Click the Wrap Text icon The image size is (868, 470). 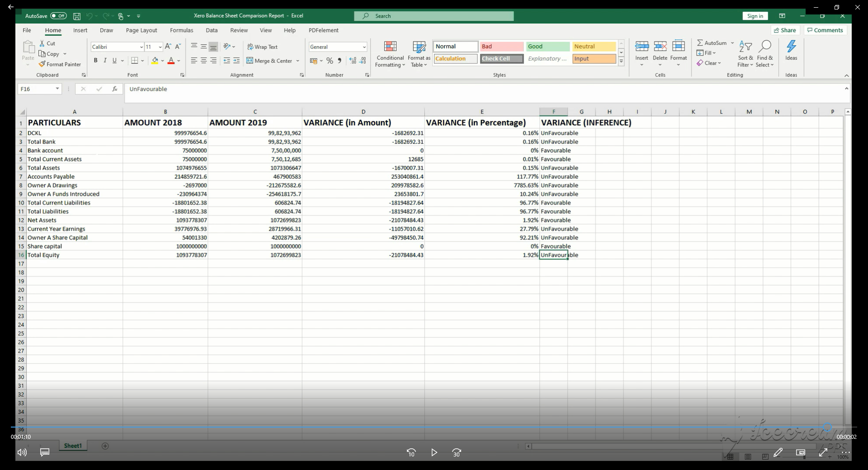click(x=250, y=47)
